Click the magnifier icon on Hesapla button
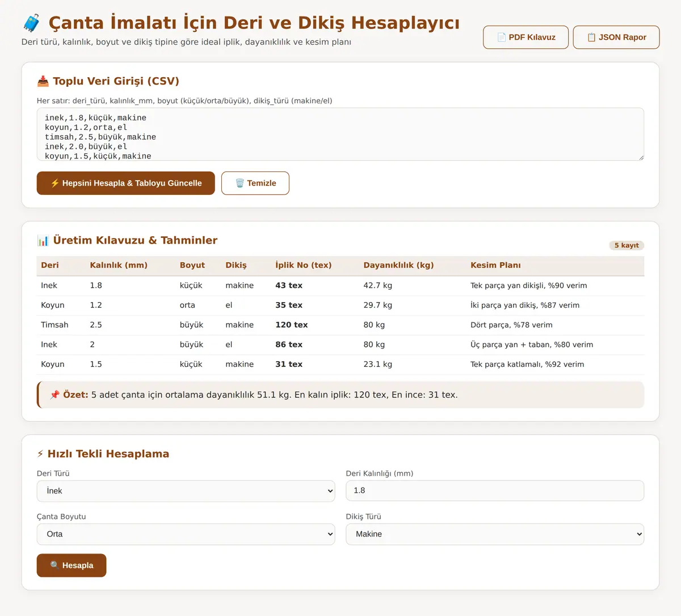The height and width of the screenshot is (616, 681). [54, 565]
